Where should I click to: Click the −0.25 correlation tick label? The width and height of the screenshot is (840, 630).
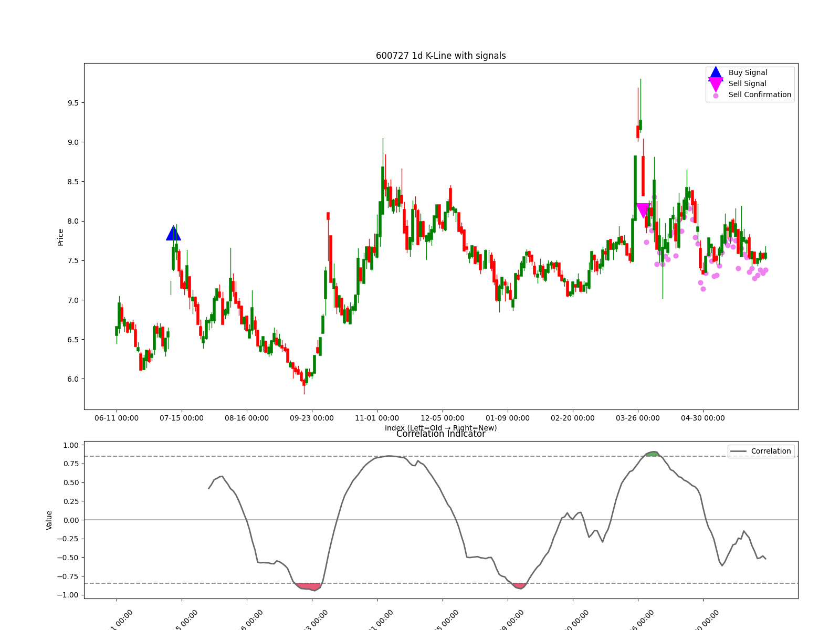tap(68, 539)
